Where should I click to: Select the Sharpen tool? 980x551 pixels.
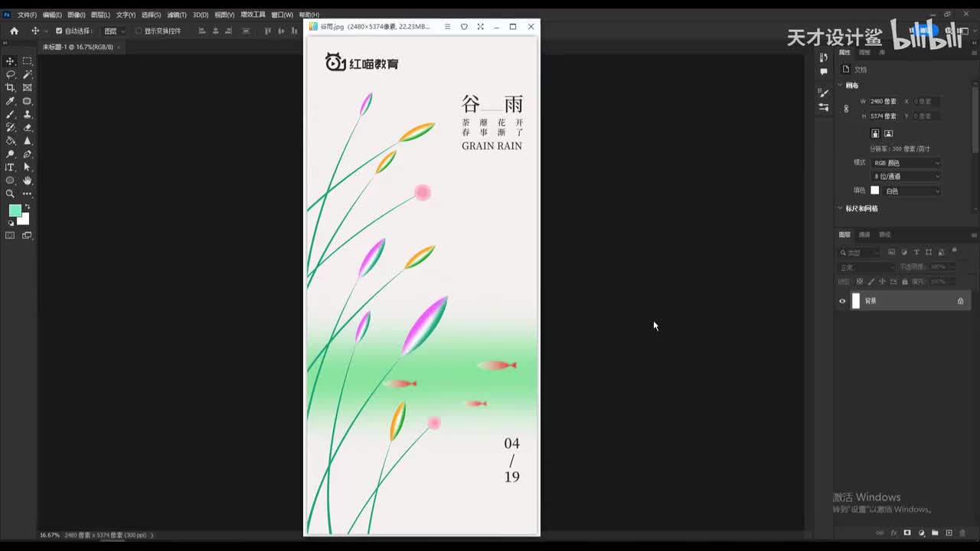pos(28,141)
